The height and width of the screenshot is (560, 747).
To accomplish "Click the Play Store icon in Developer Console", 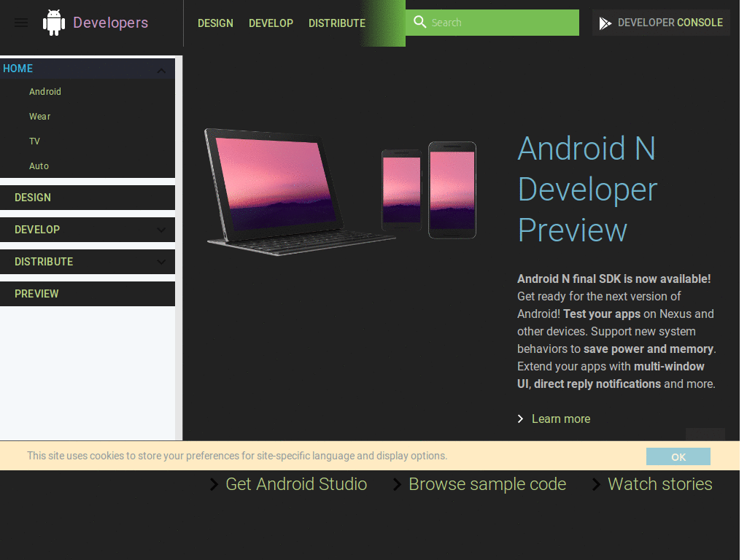I will pos(605,23).
